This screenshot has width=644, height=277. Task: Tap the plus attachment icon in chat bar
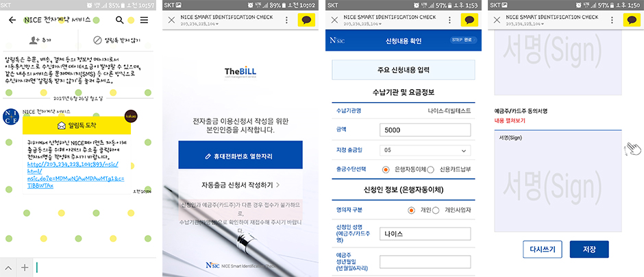pyautogui.click(x=25, y=268)
